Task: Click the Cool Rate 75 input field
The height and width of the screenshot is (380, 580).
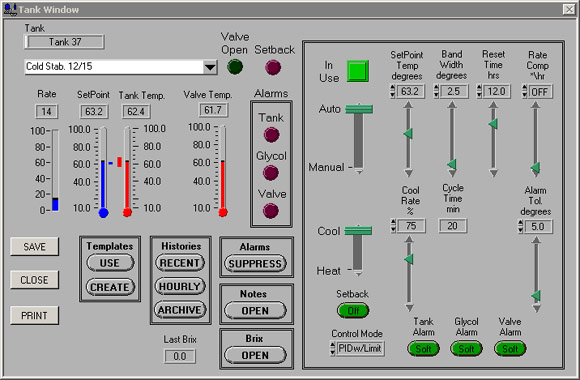Action: (411, 226)
